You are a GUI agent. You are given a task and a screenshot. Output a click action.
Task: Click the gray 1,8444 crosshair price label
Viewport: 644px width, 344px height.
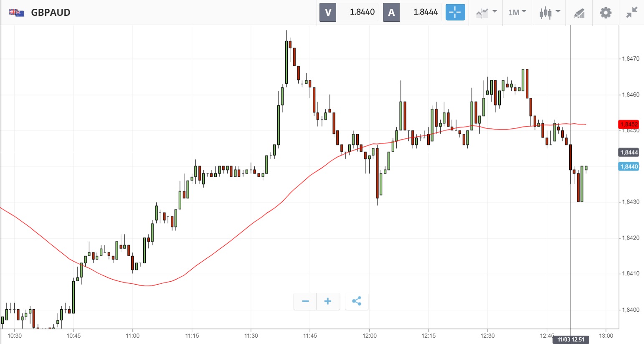pos(629,153)
